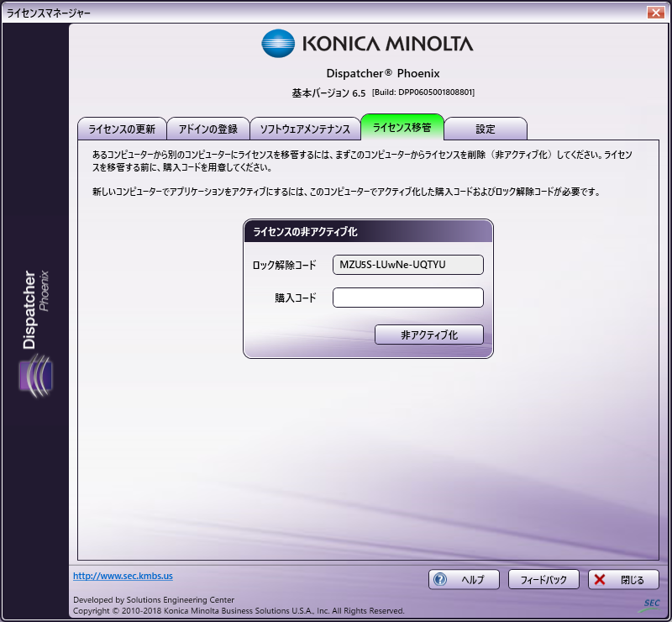The width and height of the screenshot is (672, 622).
Task: Click the Dispatcher Phoenix product title
Action: (x=383, y=73)
